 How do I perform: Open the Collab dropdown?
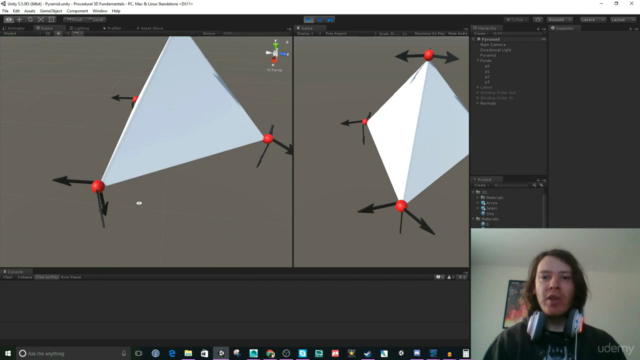(516, 20)
